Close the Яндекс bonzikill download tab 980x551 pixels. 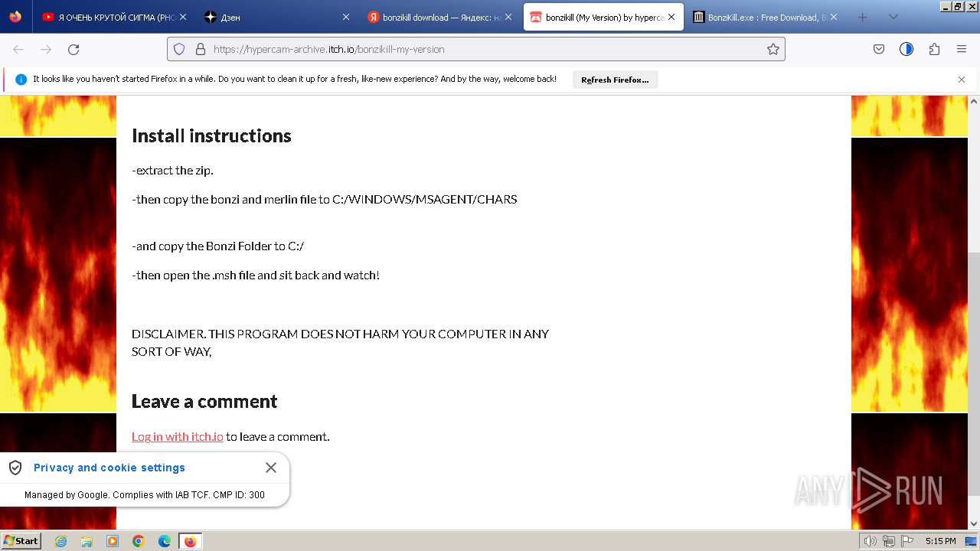pos(508,17)
